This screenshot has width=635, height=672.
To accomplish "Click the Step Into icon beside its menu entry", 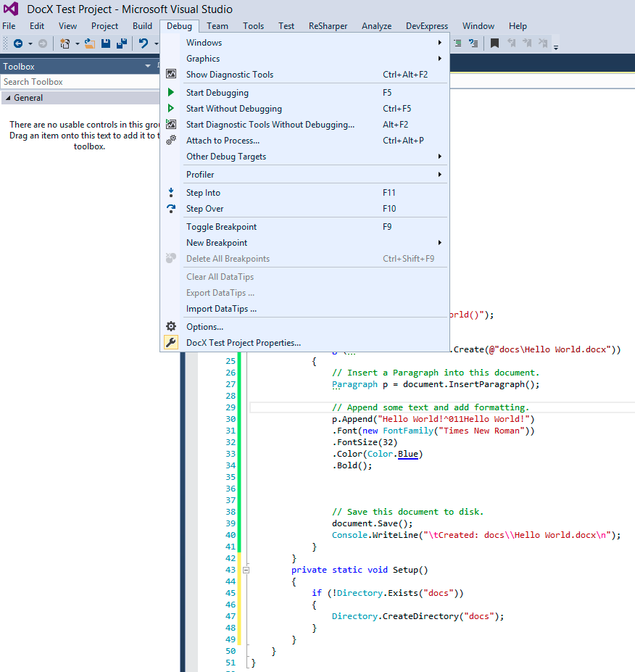I will coord(171,192).
